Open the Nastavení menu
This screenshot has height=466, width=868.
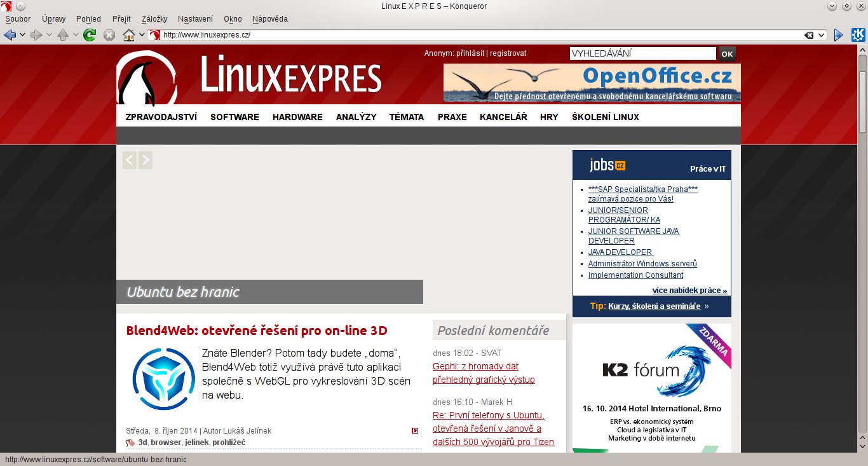[x=196, y=19]
